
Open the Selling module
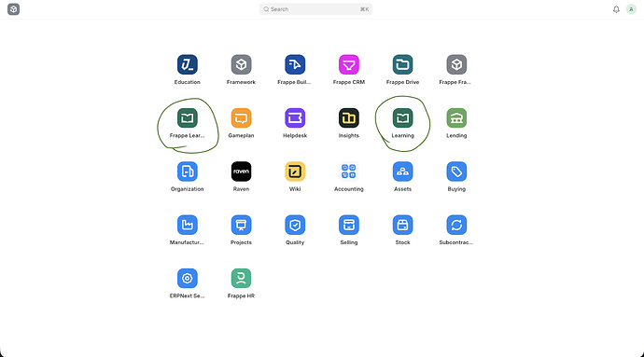349,225
